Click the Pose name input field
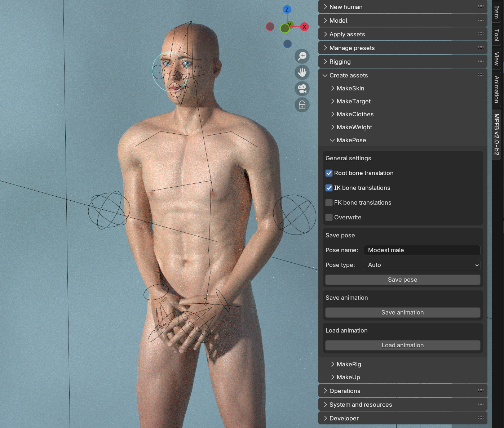 (422, 250)
